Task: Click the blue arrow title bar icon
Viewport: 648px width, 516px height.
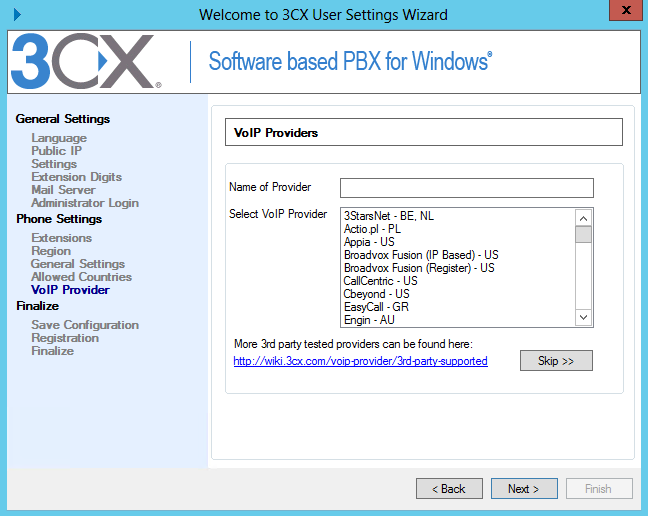Action: pos(17,14)
